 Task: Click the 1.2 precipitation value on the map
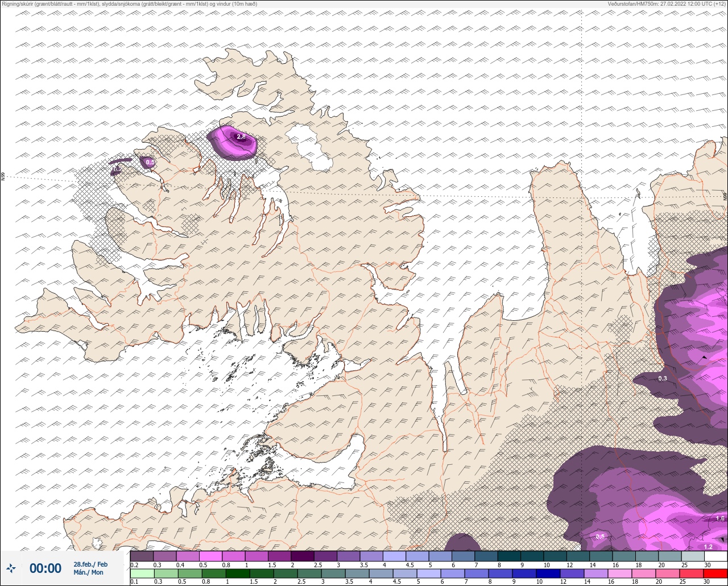click(x=708, y=547)
